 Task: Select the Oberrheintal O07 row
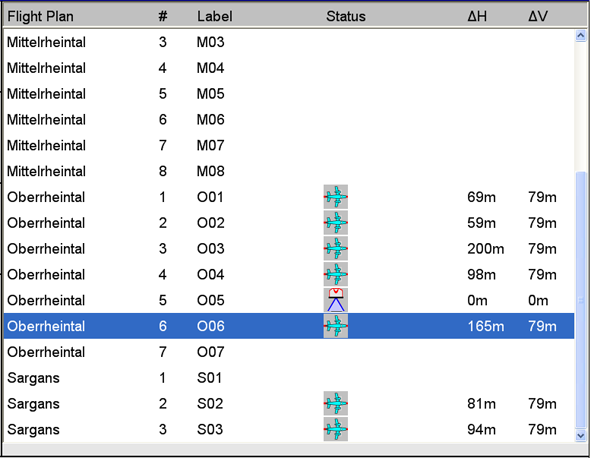click(289, 352)
